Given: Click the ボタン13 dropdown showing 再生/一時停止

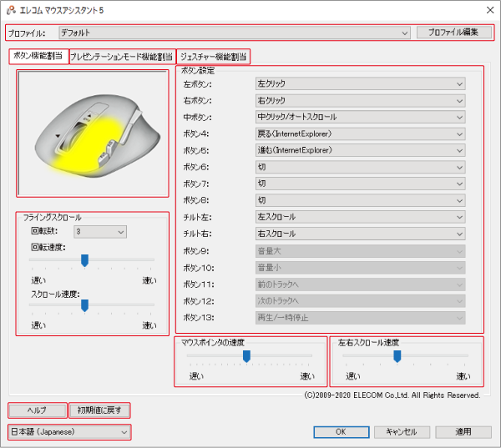Looking at the screenshot, I should tap(360, 318).
